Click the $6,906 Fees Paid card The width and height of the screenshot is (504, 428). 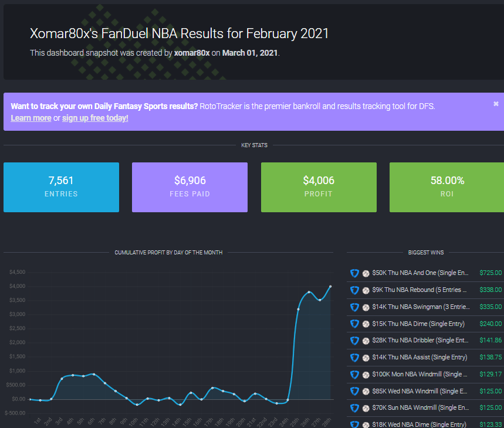(x=190, y=187)
